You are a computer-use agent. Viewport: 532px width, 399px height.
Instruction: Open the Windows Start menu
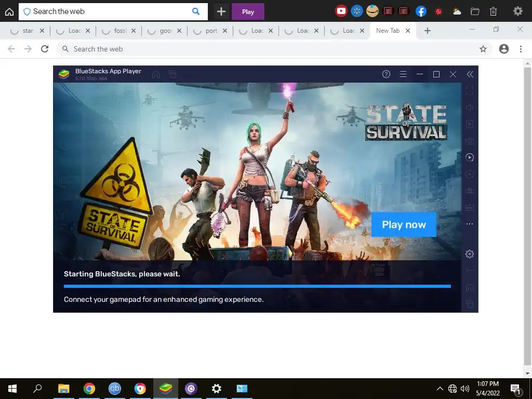tap(12, 389)
